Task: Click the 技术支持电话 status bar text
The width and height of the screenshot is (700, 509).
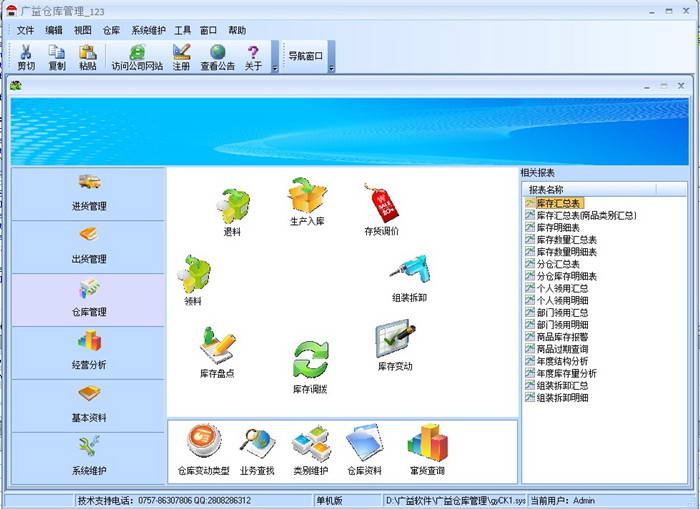Action: click(x=164, y=501)
